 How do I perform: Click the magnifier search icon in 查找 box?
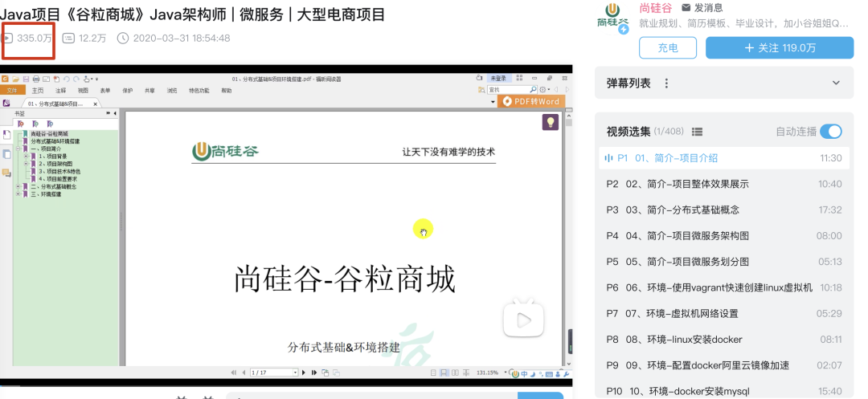(533, 90)
